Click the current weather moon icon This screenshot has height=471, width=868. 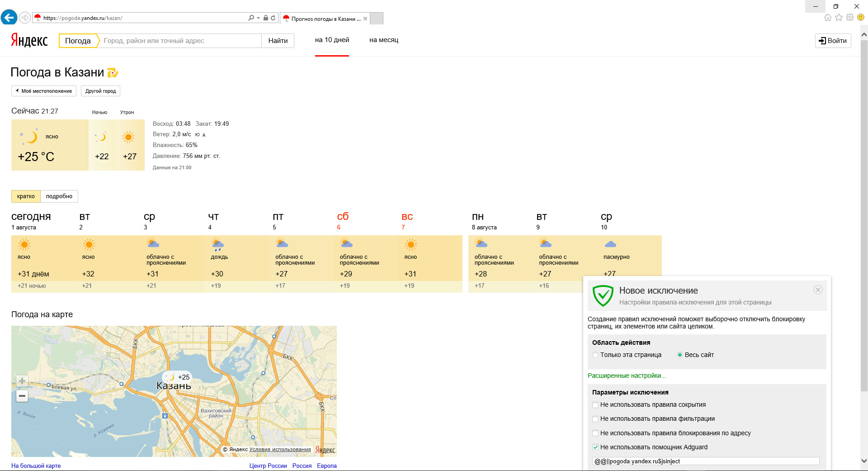29,136
